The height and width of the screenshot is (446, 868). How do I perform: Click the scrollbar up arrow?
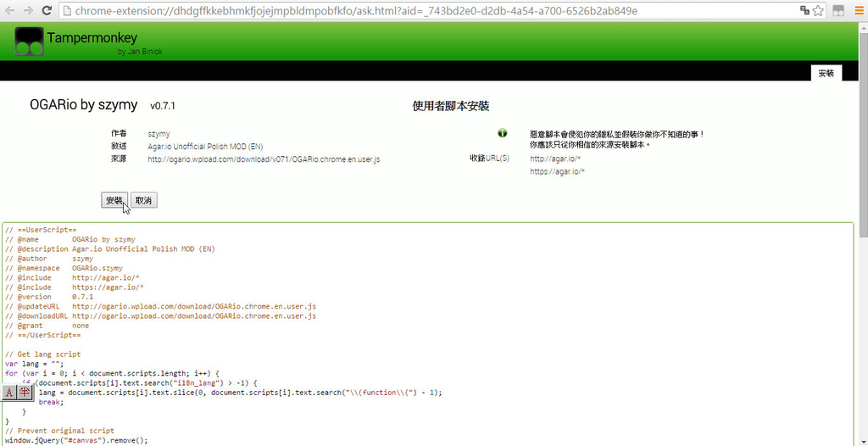click(x=863, y=27)
